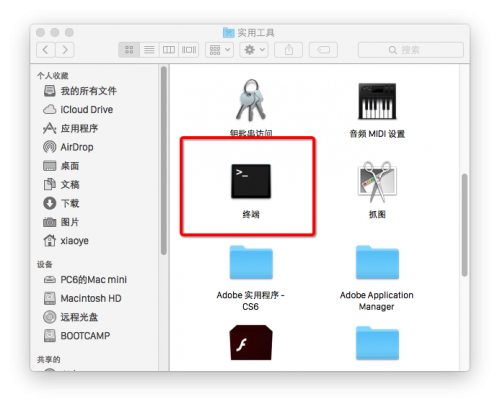Click the 个人收藏 sidebar heading
The width and height of the screenshot is (500, 407).
(53, 76)
